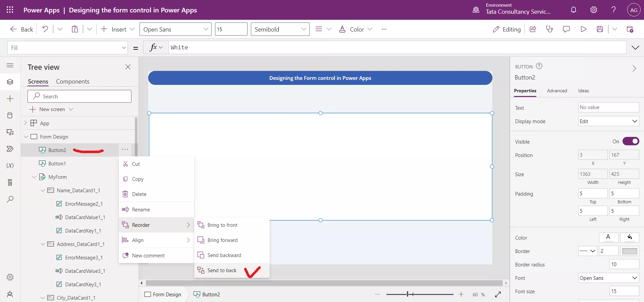The image size is (644, 302).
Task: Open Comments from the top bar
Action: pos(566,29)
